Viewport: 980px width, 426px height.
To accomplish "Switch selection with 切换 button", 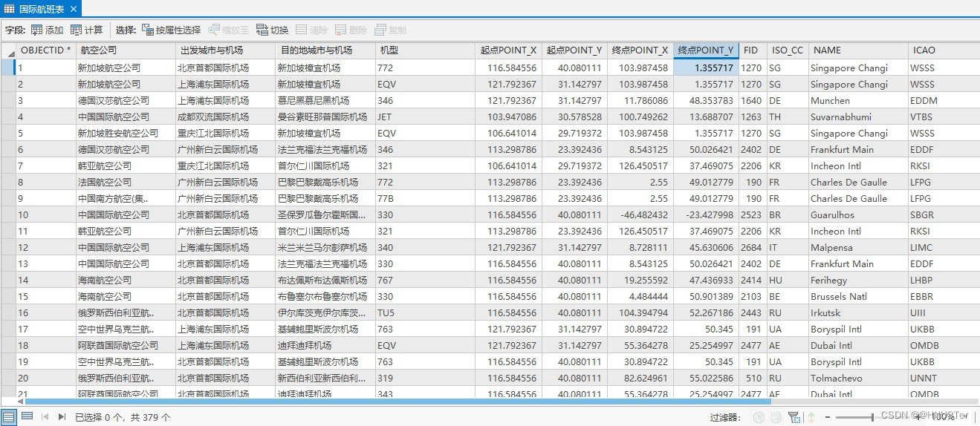I will pyautogui.click(x=272, y=30).
